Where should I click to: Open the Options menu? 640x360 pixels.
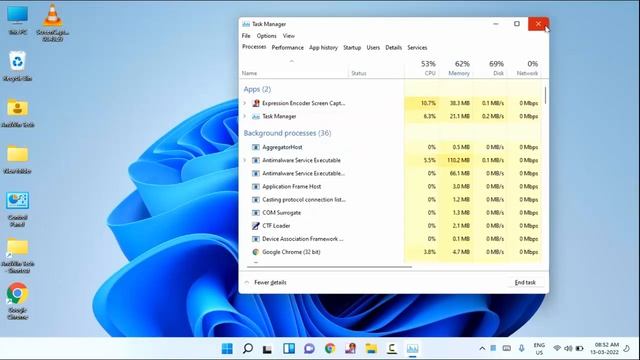coord(267,36)
